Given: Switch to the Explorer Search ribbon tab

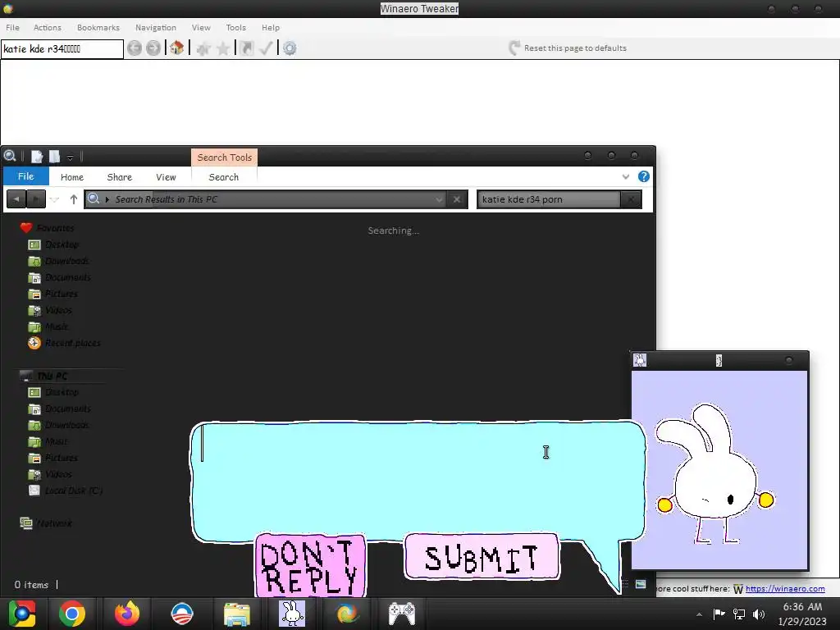Looking at the screenshot, I should (x=224, y=177).
